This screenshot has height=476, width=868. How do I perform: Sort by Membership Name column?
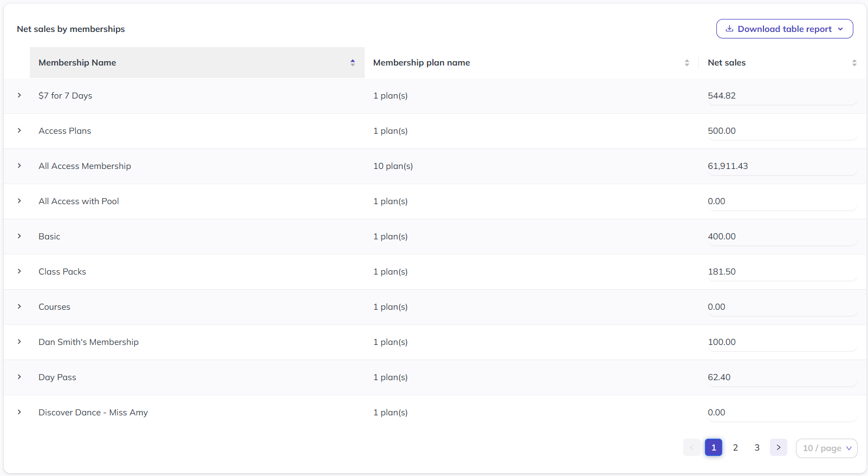[353, 63]
